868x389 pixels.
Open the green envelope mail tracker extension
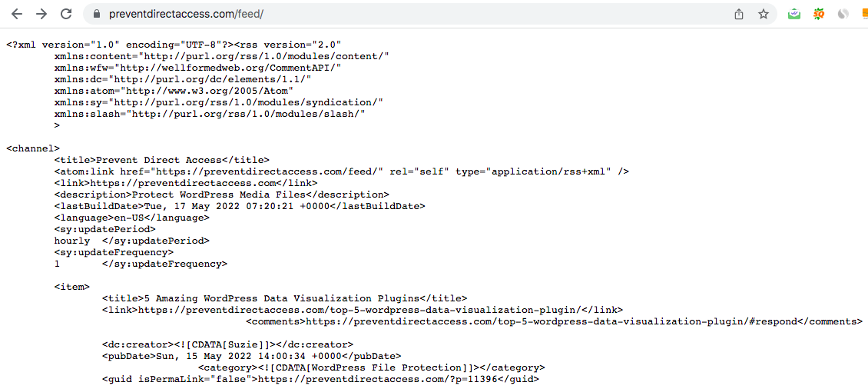click(794, 15)
